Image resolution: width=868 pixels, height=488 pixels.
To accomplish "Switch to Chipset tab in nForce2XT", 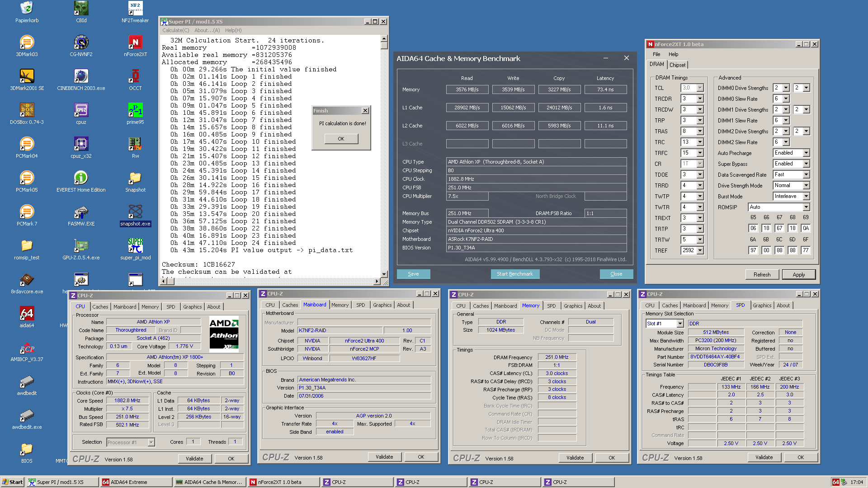I will click(x=677, y=65).
